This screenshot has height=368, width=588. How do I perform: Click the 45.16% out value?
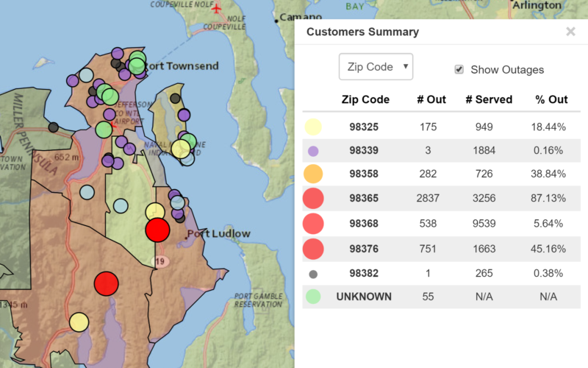(x=548, y=249)
